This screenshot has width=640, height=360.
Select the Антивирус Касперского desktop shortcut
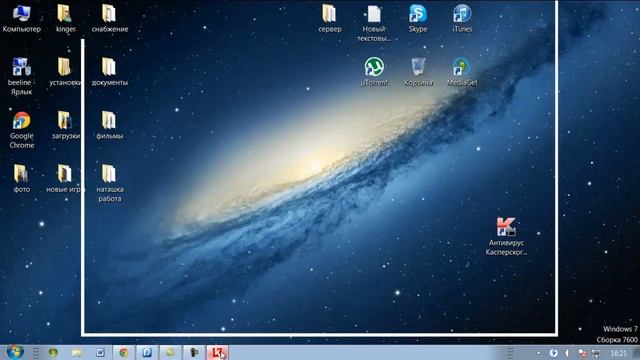pos(506,236)
